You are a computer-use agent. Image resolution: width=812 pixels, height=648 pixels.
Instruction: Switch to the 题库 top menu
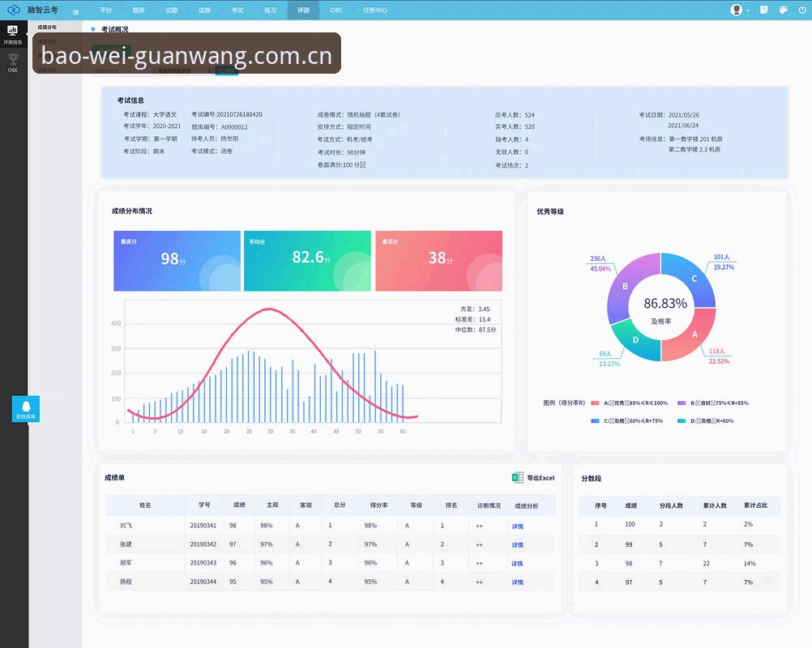pyautogui.click(x=139, y=10)
